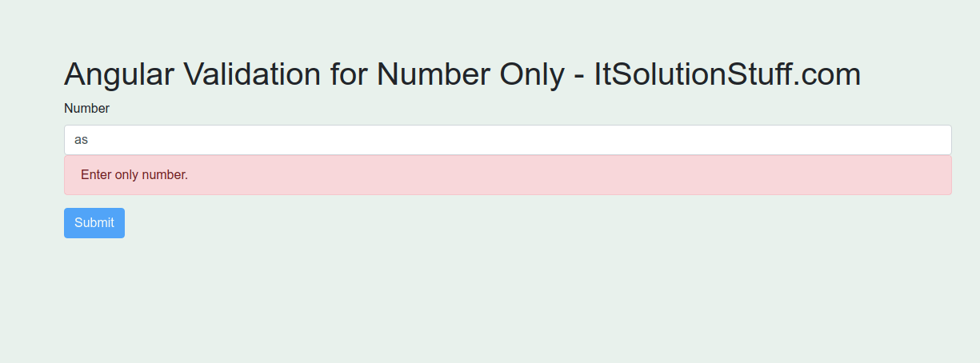The image size is (980, 363).
Task: Click the far right end of input field
Action: (936, 140)
